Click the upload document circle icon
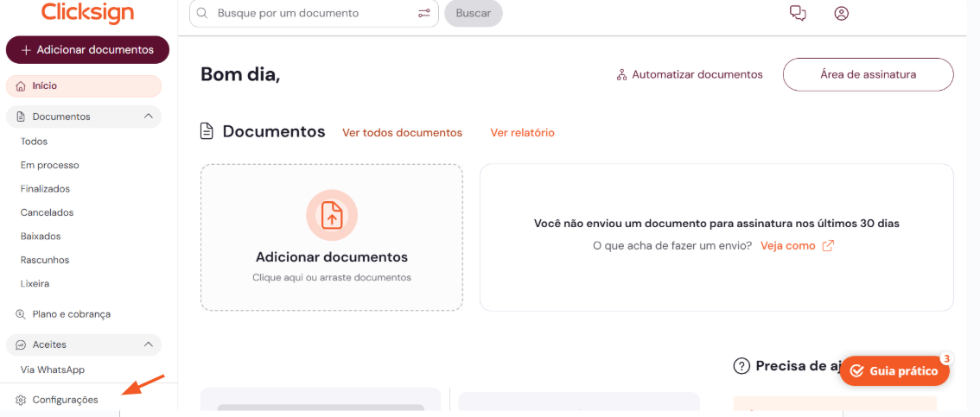Viewport: 980px width, 417px height. tap(332, 215)
